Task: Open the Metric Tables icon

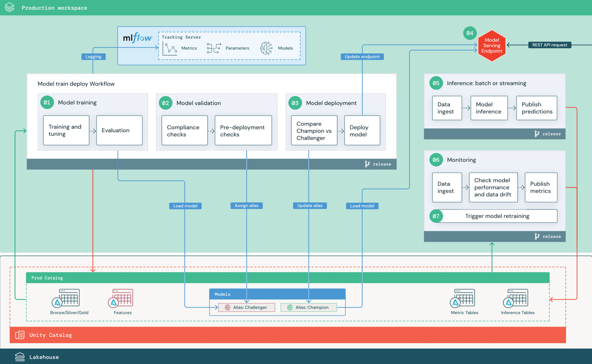Action: [x=464, y=298]
